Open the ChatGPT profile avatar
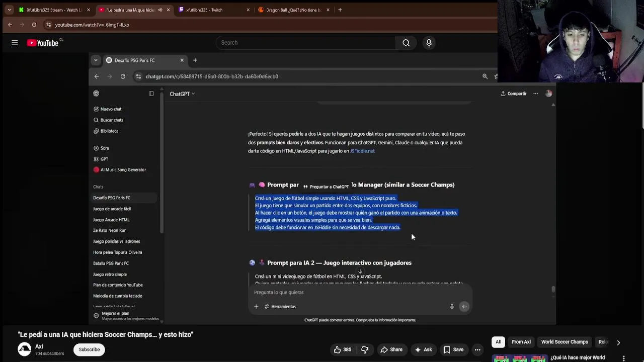Viewport: 644px width, 362px height. [549, 94]
